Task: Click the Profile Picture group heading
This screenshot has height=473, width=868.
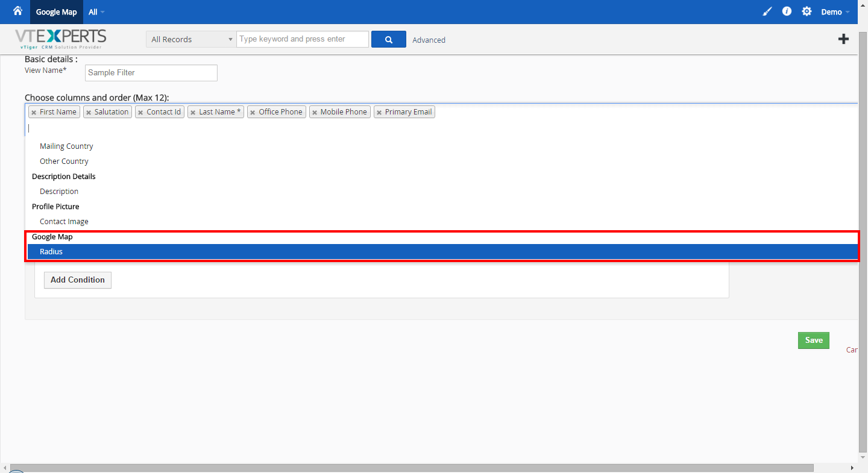Action: 55,207
